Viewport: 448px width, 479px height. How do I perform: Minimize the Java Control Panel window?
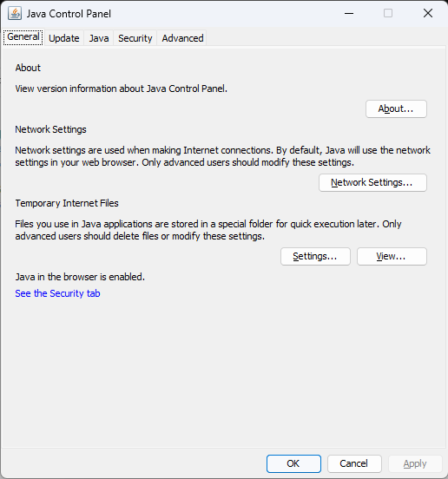tap(349, 13)
